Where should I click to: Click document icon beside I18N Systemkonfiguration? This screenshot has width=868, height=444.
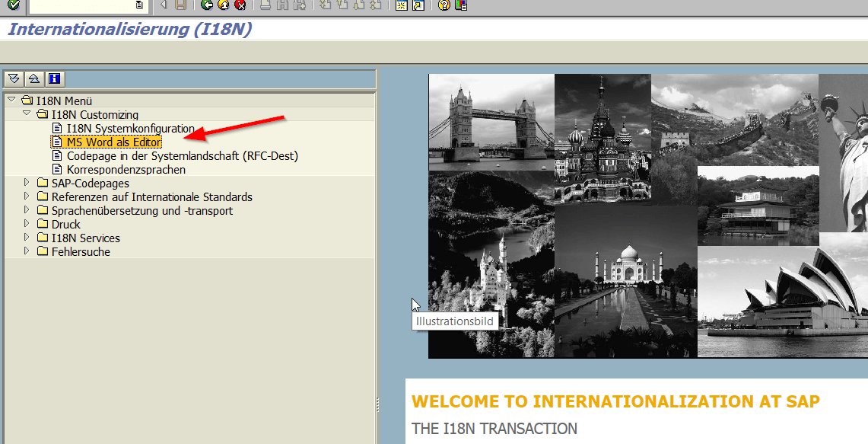(57, 128)
